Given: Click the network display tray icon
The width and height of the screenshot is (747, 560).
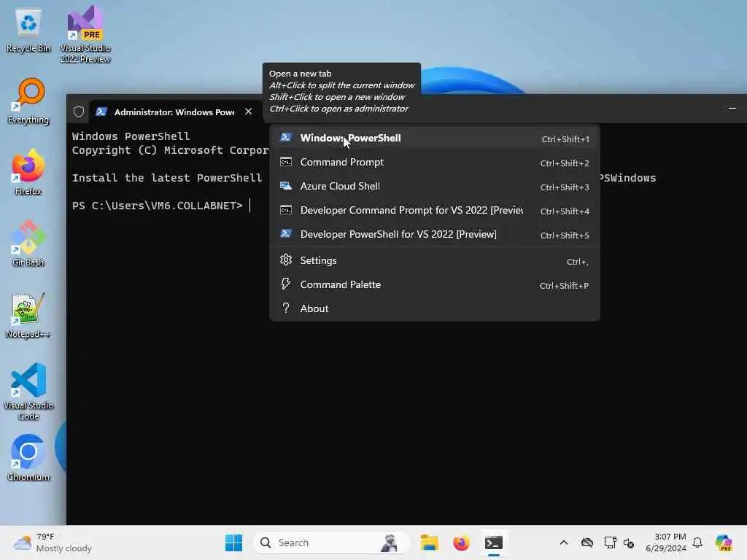Looking at the screenshot, I should point(611,542).
